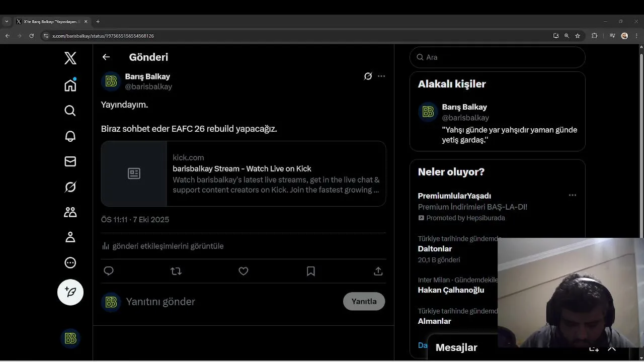Image resolution: width=644 pixels, height=362 pixels.
Task: Go back with the arrow beside Gönderi
Action: coord(106,57)
